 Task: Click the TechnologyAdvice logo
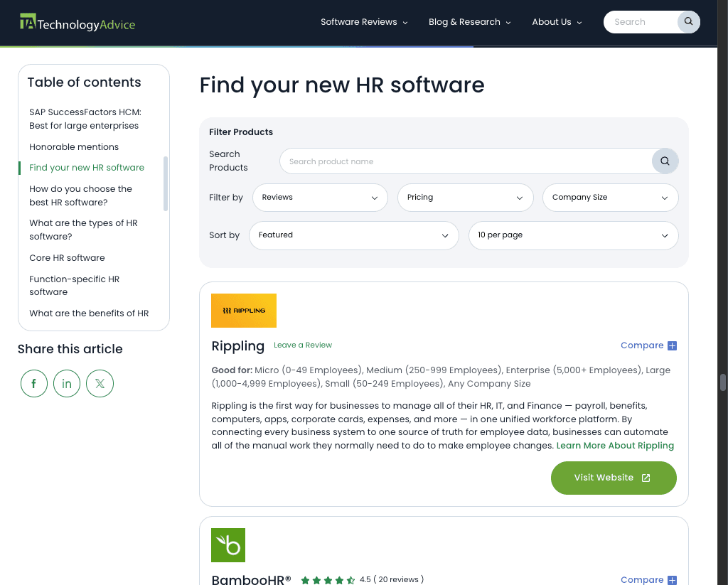77,23
